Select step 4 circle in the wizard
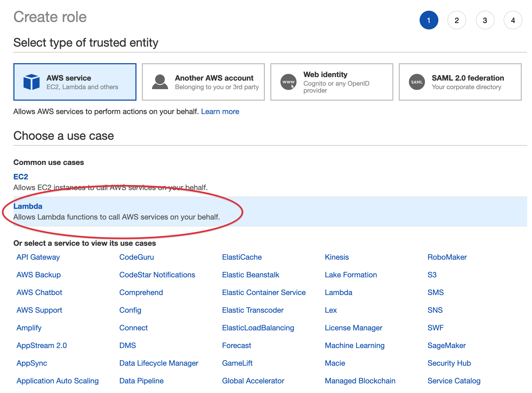Screen dimensions: 532x393 513,20
